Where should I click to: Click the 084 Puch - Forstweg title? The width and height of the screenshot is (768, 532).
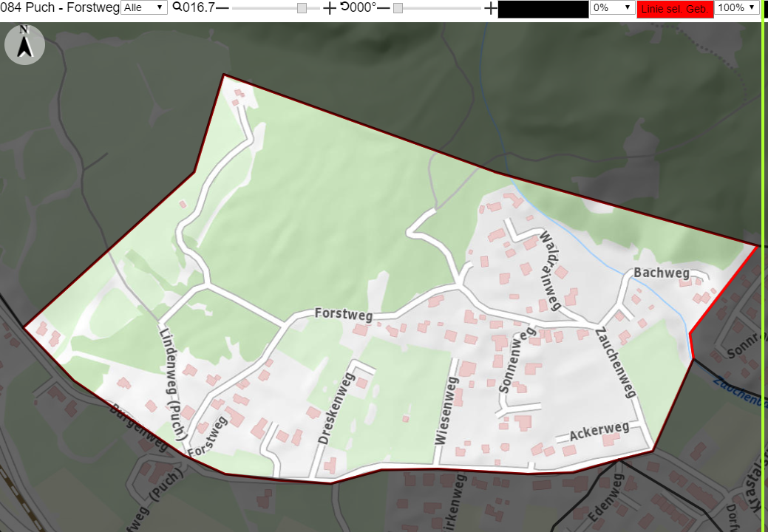click(x=60, y=8)
